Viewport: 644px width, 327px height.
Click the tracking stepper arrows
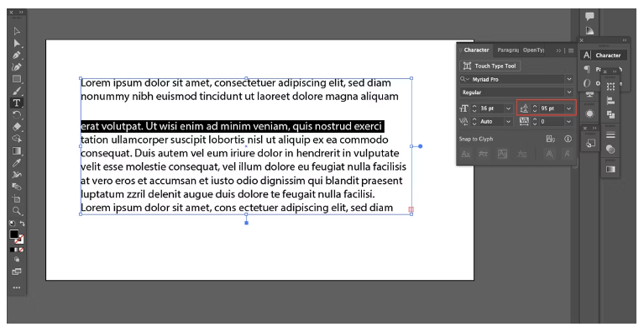click(535, 122)
